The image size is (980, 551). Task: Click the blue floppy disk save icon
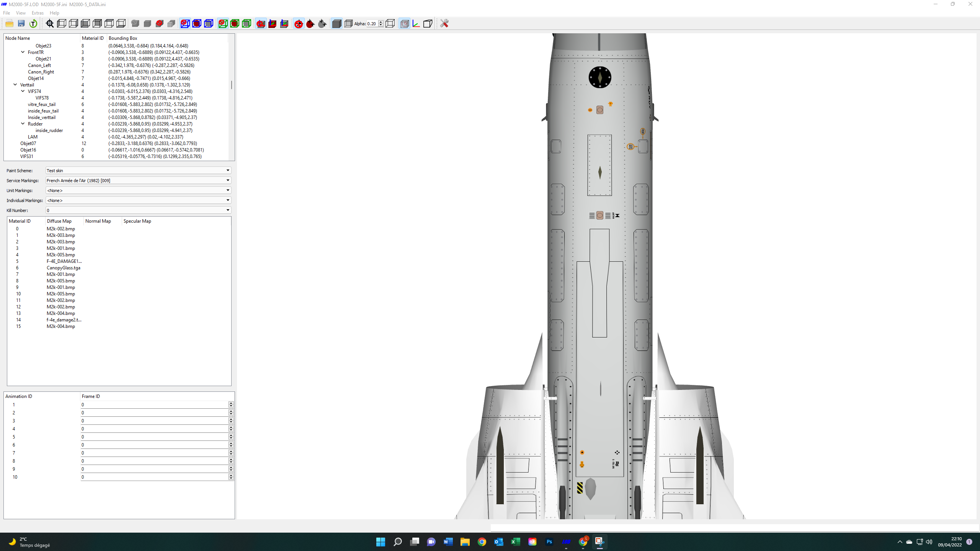tap(21, 24)
